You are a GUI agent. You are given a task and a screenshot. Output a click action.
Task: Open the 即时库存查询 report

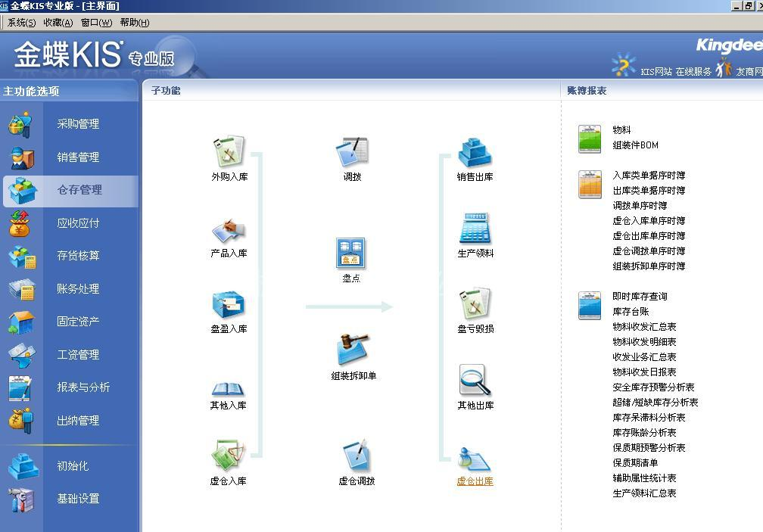coord(640,296)
